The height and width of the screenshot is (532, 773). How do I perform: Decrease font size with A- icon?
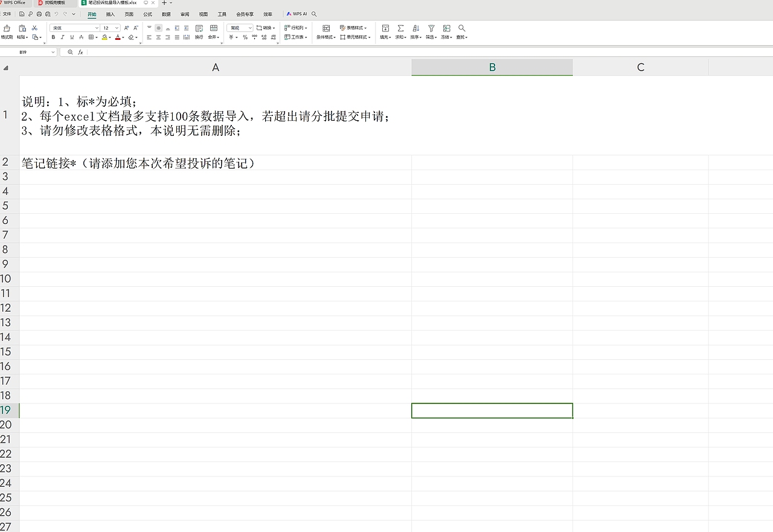(135, 28)
